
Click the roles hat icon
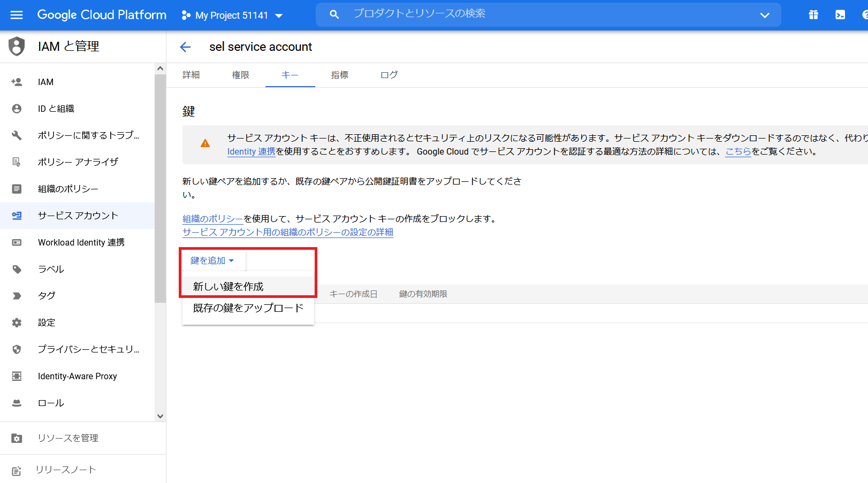17,403
